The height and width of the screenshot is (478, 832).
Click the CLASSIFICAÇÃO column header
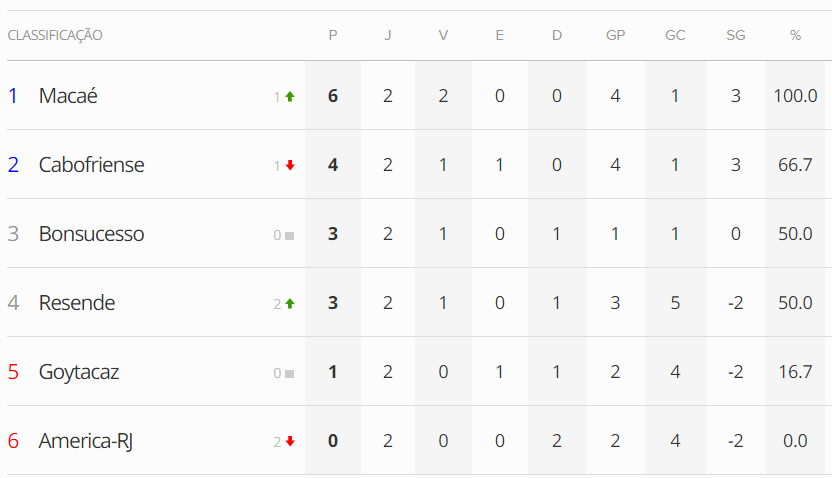coord(55,36)
